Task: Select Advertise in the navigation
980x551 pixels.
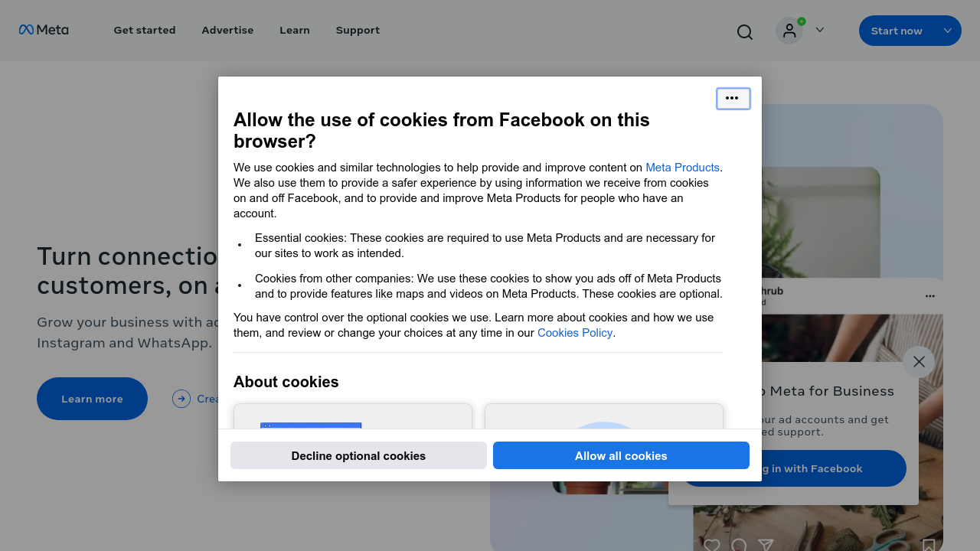Action: click(x=227, y=30)
